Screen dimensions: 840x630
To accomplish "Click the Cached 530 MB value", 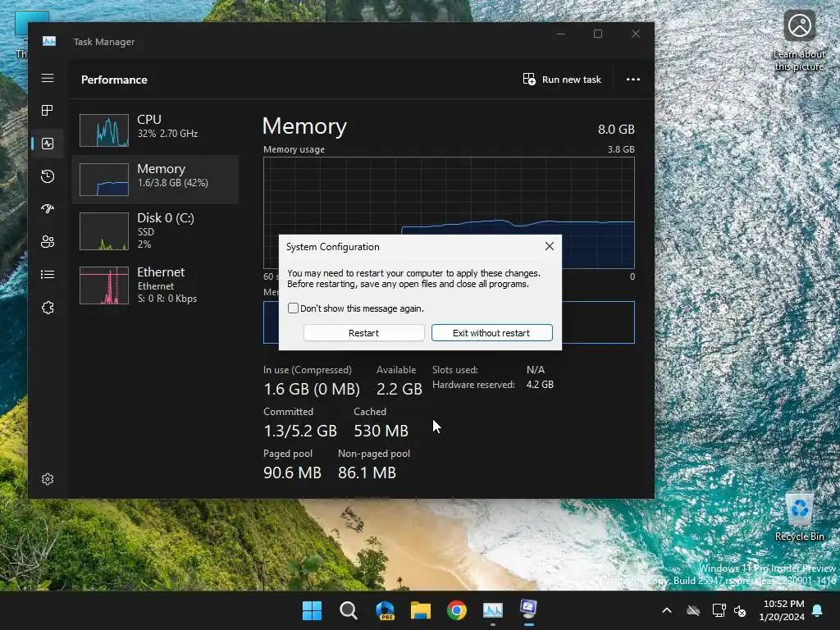I will [381, 431].
